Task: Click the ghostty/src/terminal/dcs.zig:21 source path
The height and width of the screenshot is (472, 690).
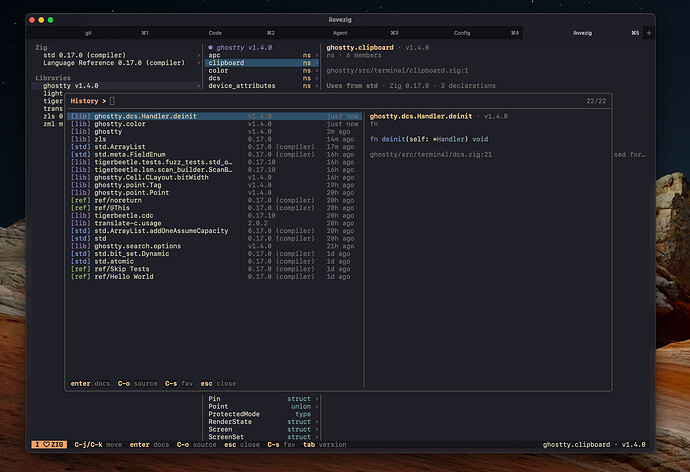Action: point(431,154)
